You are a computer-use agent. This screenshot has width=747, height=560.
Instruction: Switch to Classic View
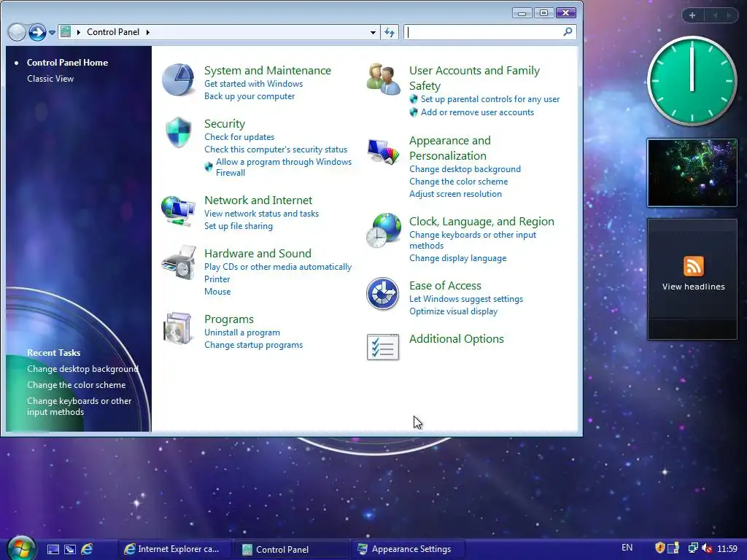[50, 79]
